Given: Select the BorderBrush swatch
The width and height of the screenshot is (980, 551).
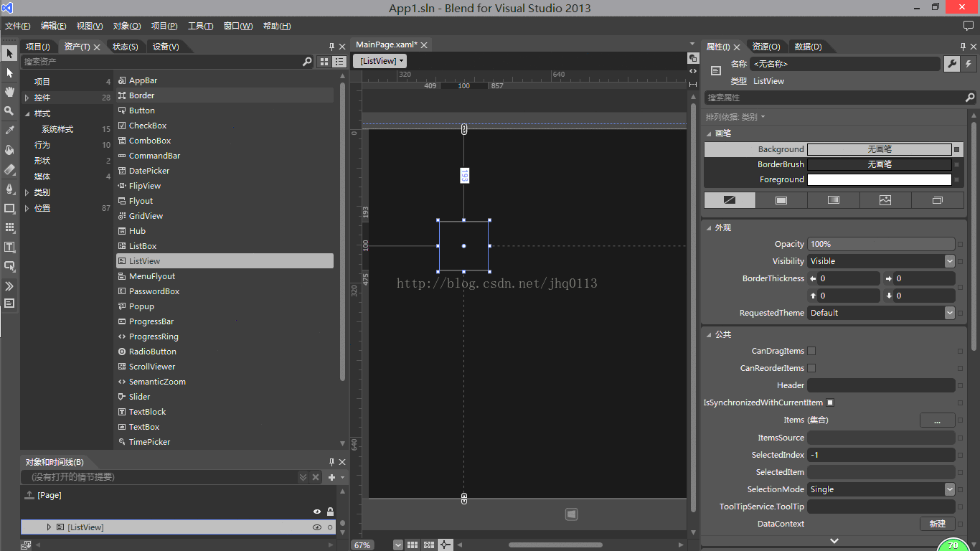Looking at the screenshot, I should tap(880, 164).
